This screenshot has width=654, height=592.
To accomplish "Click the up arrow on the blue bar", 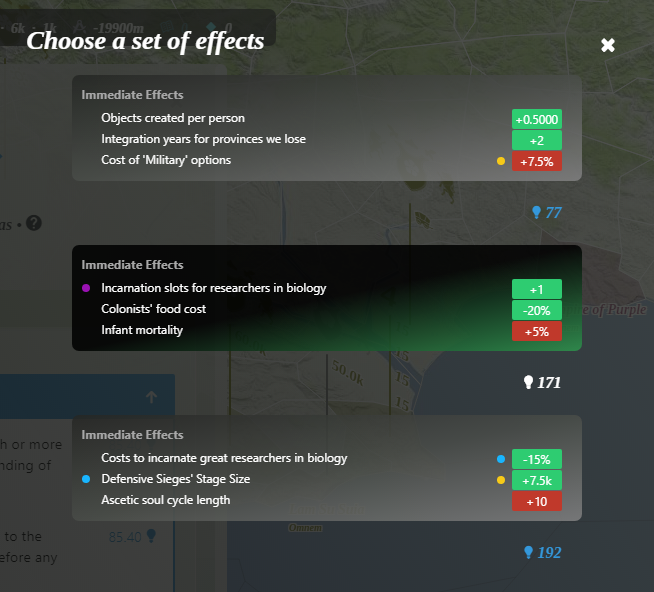I will tap(151, 397).
